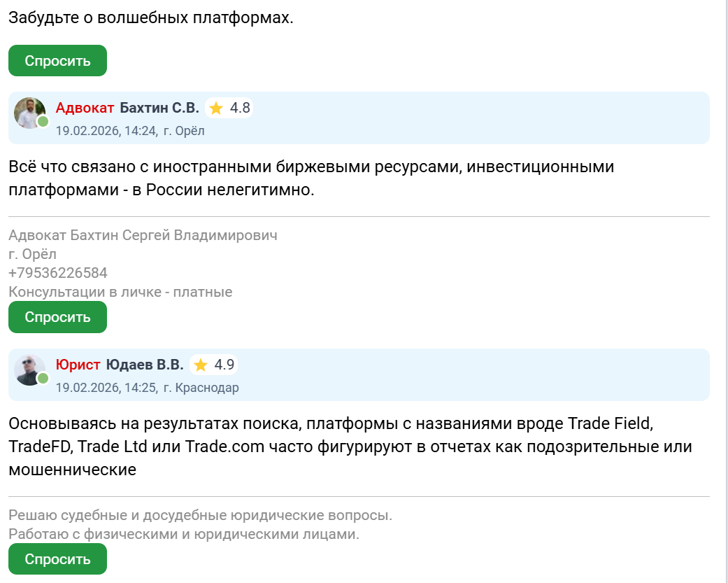This screenshot has height=583, width=728.
Task: Click the timestamp 19.02.2026, 14:25
Action: [106, 388]
